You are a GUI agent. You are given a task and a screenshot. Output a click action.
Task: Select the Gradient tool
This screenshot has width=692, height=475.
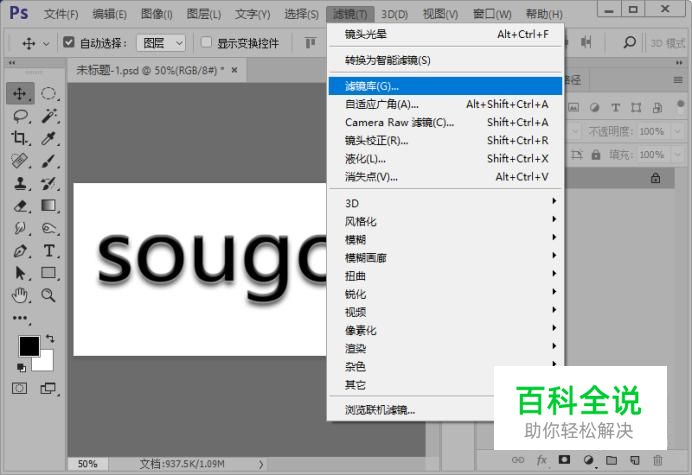coord(49,205)
